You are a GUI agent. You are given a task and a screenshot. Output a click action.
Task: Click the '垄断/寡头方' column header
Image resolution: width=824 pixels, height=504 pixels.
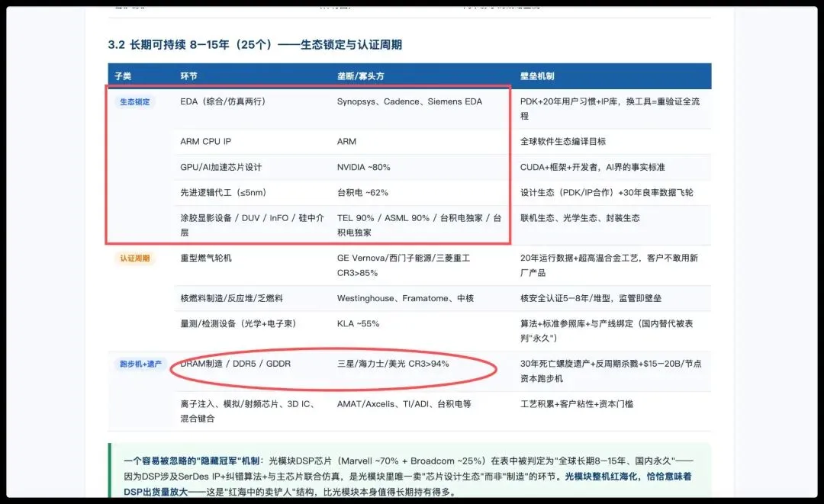[360, 76]
